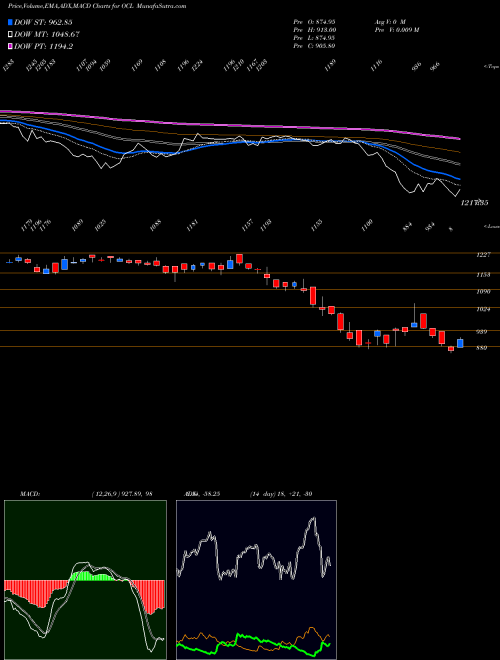Click the MACD '(12,26,9) 927.89, 98' parameters text

click(122, 494)
